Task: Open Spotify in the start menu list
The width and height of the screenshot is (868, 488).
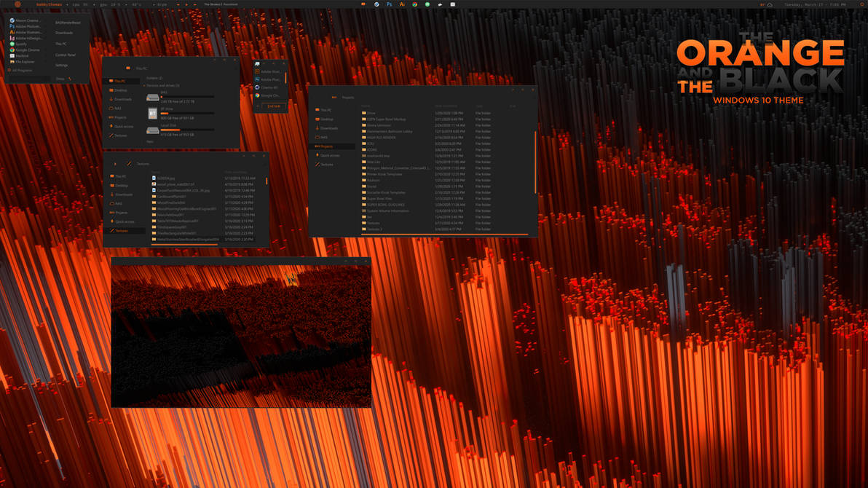Action: pos(19,44)
